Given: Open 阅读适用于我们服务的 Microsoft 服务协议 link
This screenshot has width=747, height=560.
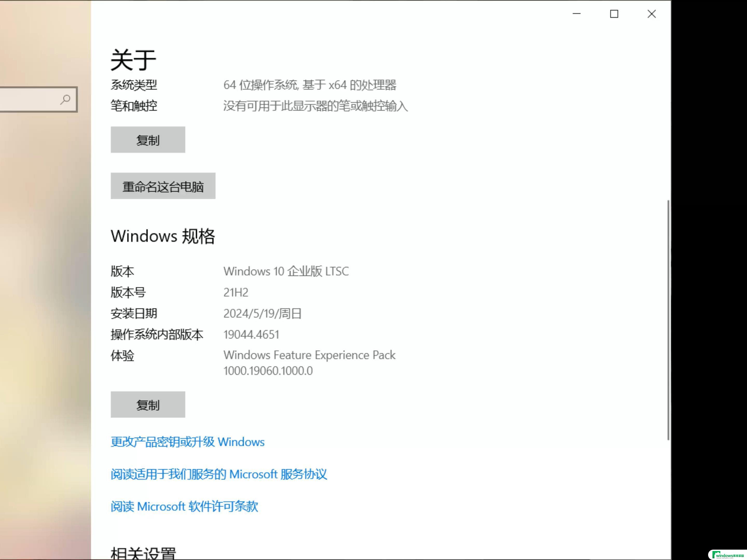Looking at the screenshot, I should [x=219, y=474].
